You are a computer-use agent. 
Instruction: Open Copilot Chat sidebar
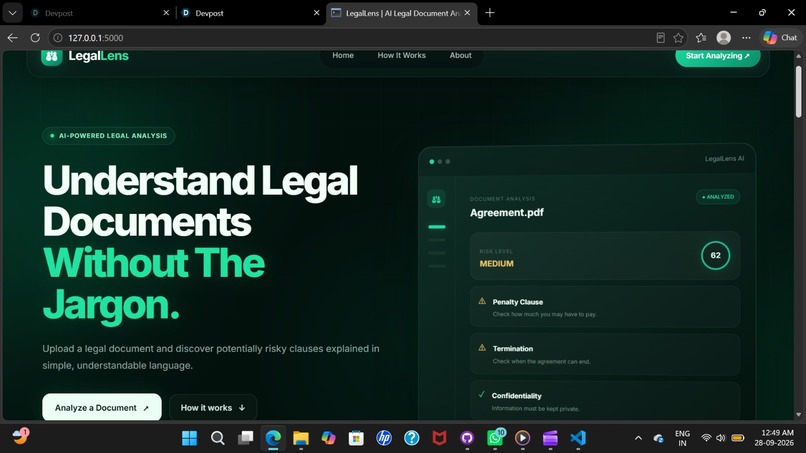tap(780, 38)
